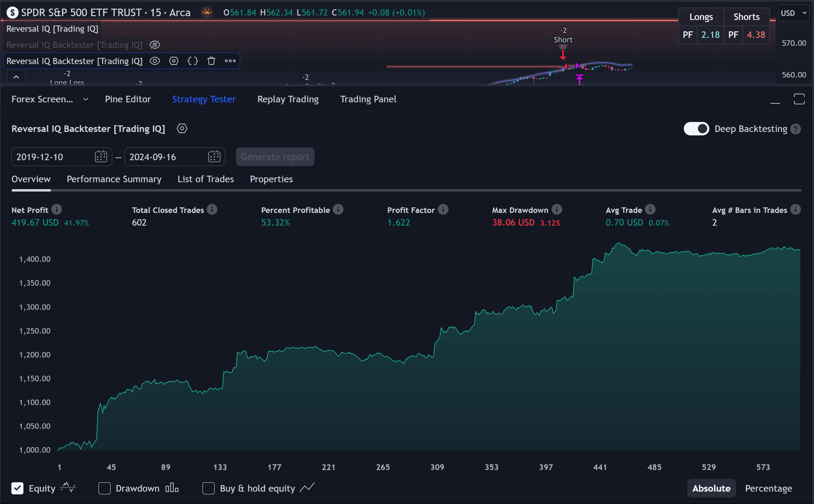Show Net Profit info icon
Screen dimensions: 814x504
click(x=57, y=209)
